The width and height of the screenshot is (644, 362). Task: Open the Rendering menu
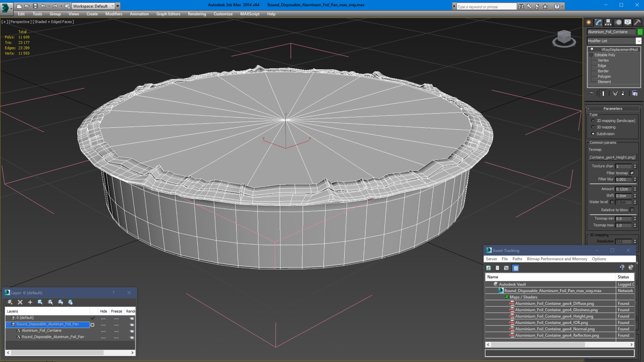(197, 14)
